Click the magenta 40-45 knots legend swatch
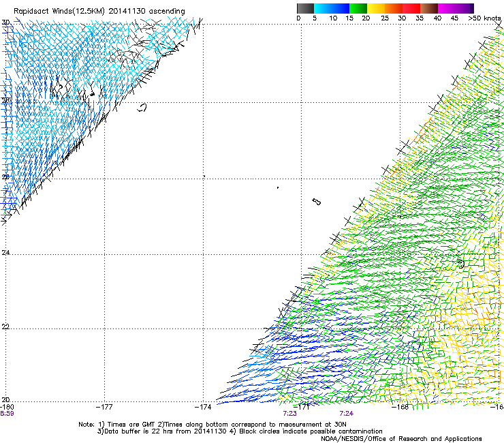Viewport: 504px width, 443px height. [x=447, y=8]
